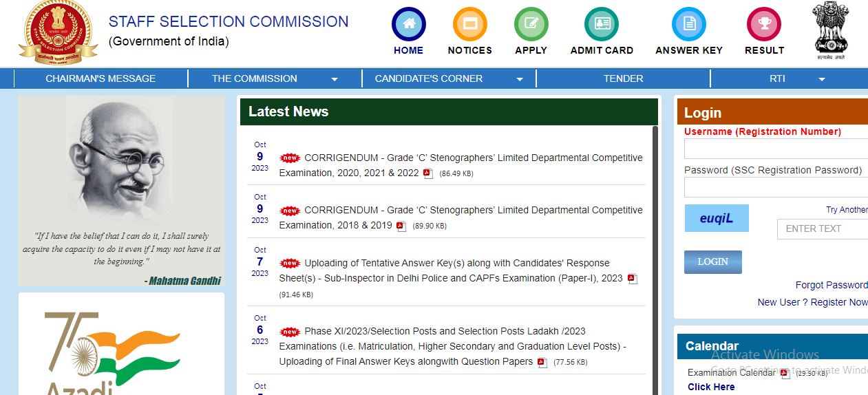
Task: Click the Username registration number field
Action: [776, 149]
